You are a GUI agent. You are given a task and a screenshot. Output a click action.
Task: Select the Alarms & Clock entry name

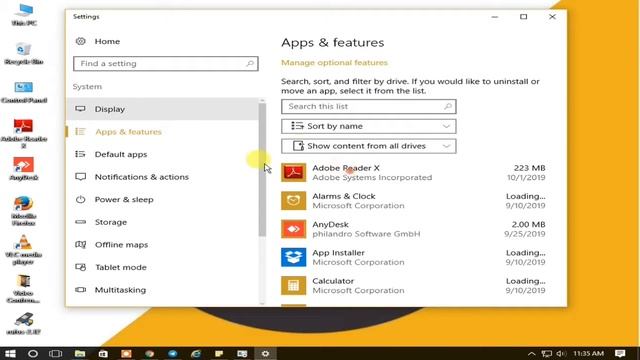click(x=344, y=196)
